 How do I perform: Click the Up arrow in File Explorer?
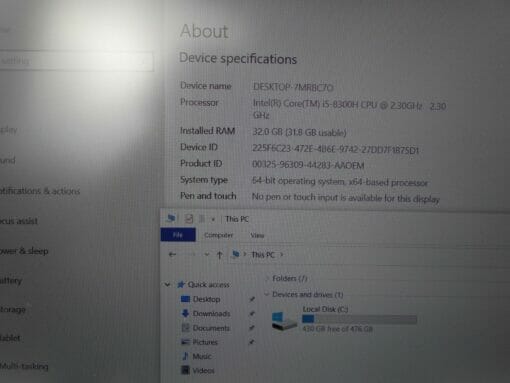tap(219, 255)
